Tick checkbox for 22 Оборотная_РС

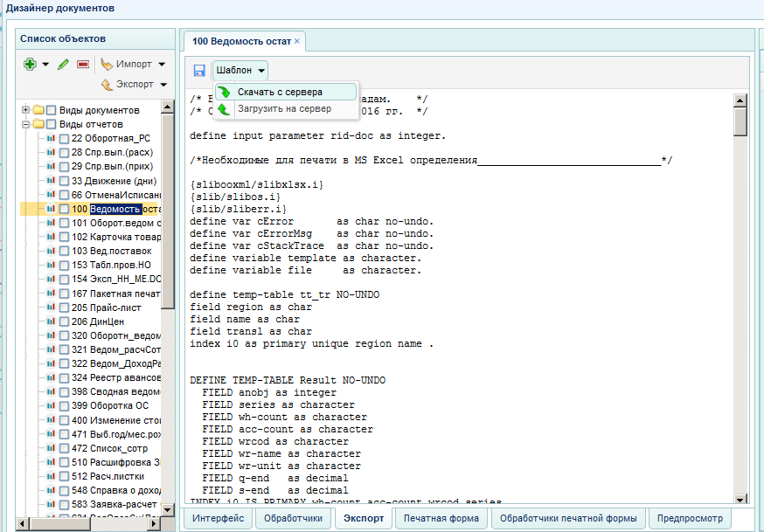pos(64,139)
